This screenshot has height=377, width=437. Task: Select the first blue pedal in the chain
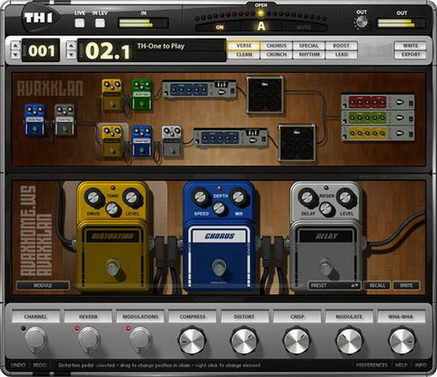click(x=35, y=120)
